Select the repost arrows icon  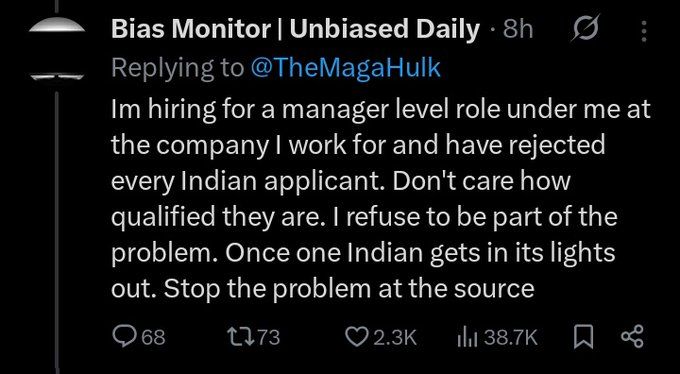click(x=238, y=337)
